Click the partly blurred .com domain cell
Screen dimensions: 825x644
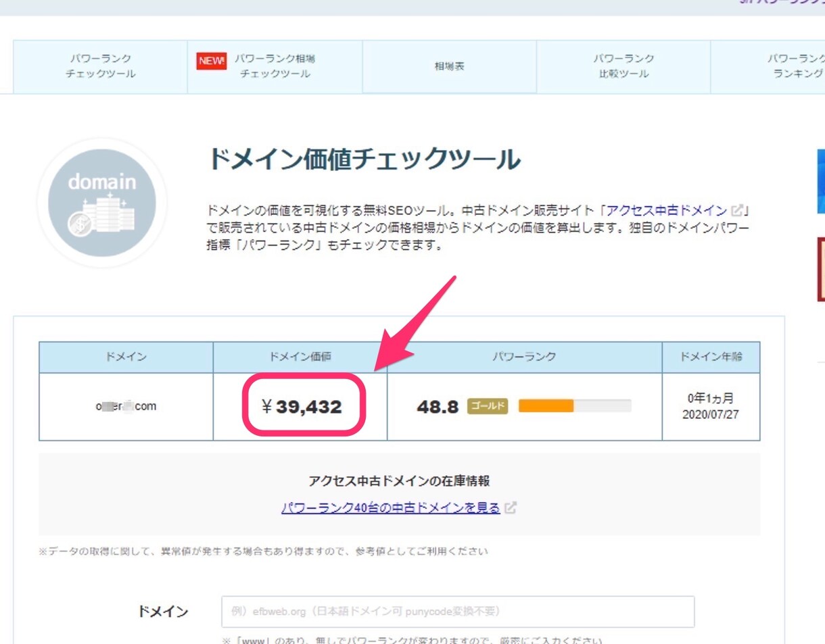click(x=126, y=406)
